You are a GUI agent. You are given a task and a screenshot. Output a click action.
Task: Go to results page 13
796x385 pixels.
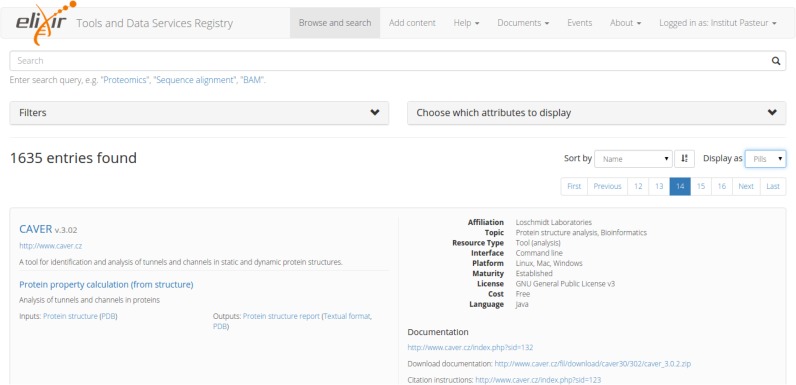click(x=659, y=186)
